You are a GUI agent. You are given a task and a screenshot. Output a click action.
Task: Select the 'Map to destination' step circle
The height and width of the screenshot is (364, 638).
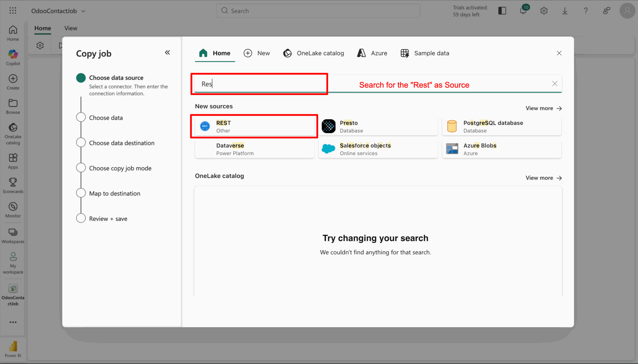[81, 193]
